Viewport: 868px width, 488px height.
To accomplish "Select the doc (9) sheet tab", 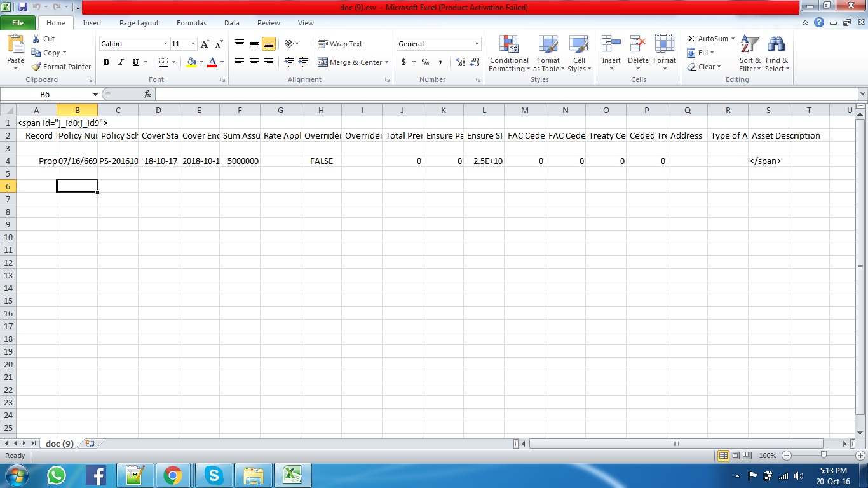I will [x=60, y=444].
